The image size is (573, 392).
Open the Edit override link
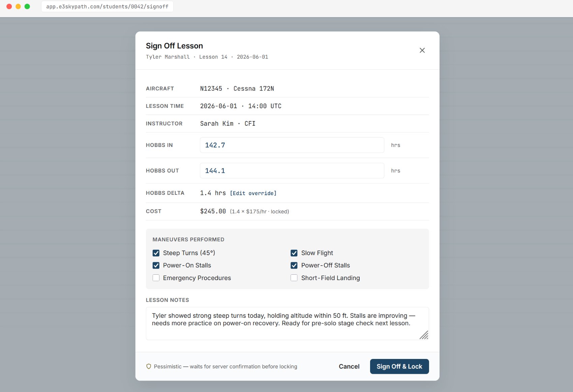point(253,193)
